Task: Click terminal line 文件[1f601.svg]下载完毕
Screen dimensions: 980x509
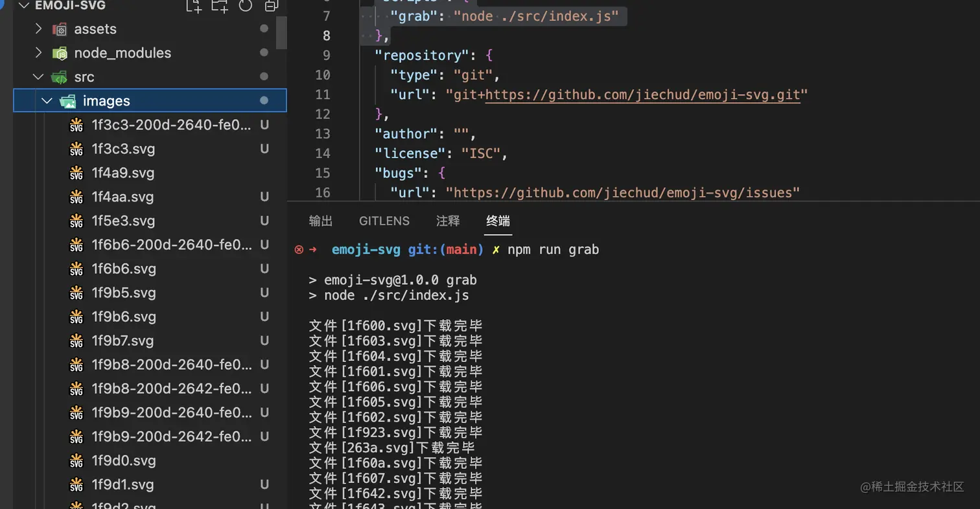Action: pyautogui.click(x=396, y=372)
